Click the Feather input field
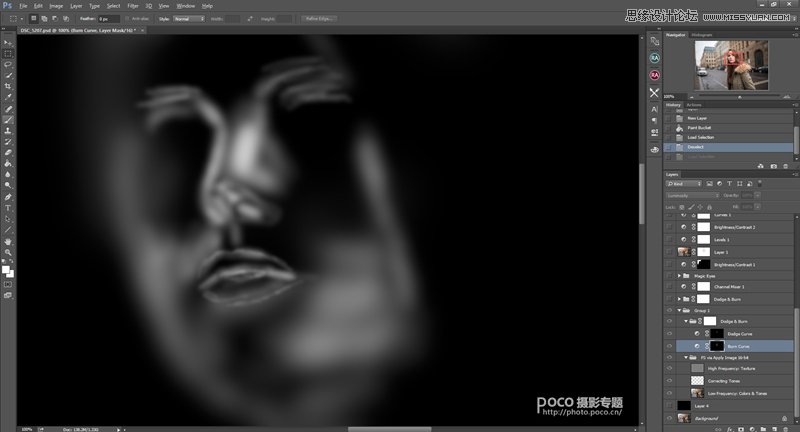Image resolution: width=800 pixels, height=432 pixels. [108, 18]
